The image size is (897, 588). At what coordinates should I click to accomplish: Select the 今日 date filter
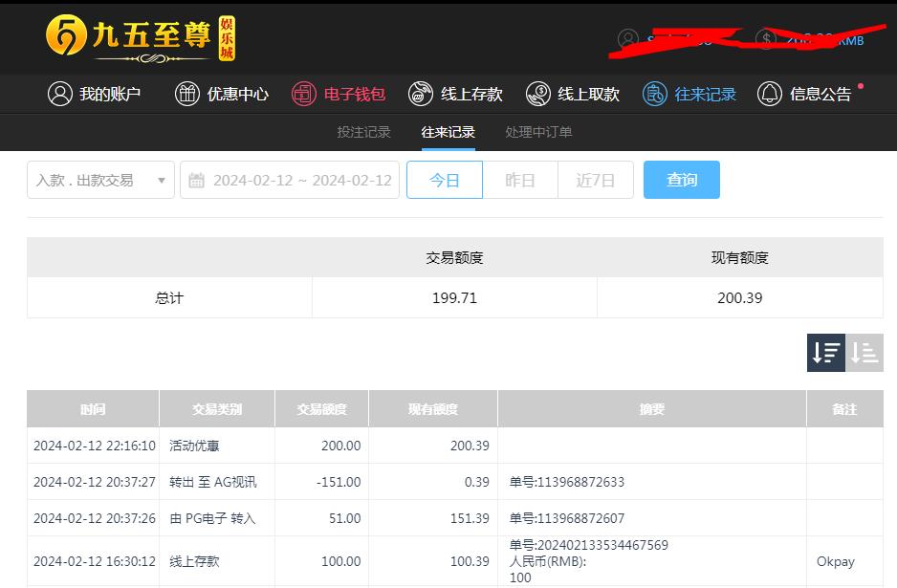click(x=445, y=180)
